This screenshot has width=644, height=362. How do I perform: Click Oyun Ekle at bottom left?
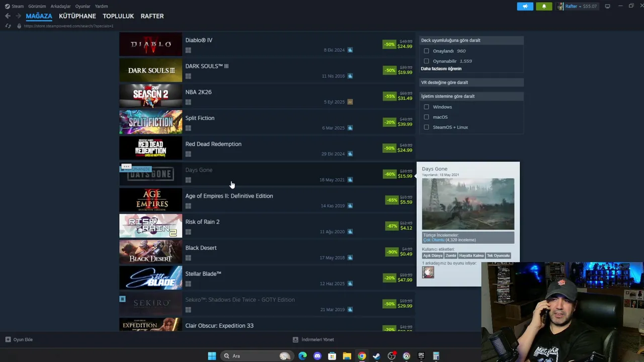(x=19, y=339)
